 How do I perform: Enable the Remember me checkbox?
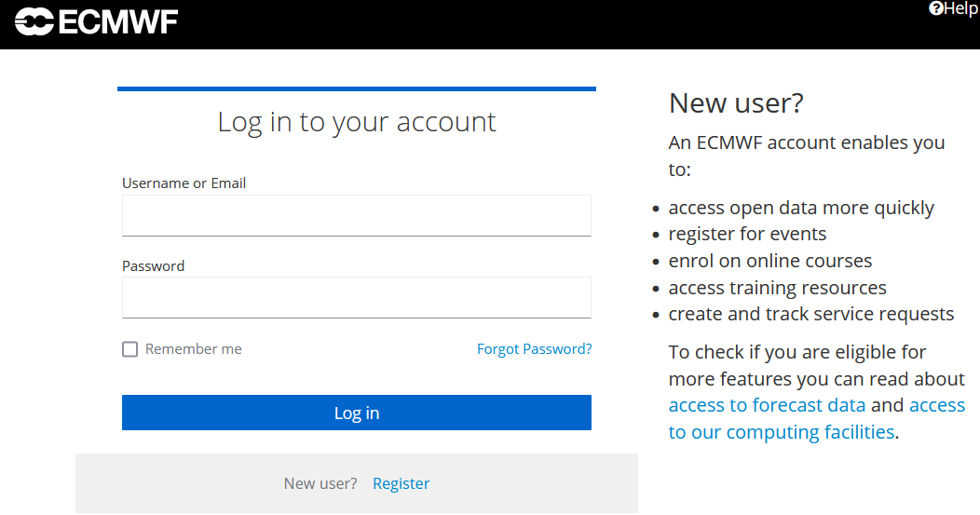[x=130, y=349]
